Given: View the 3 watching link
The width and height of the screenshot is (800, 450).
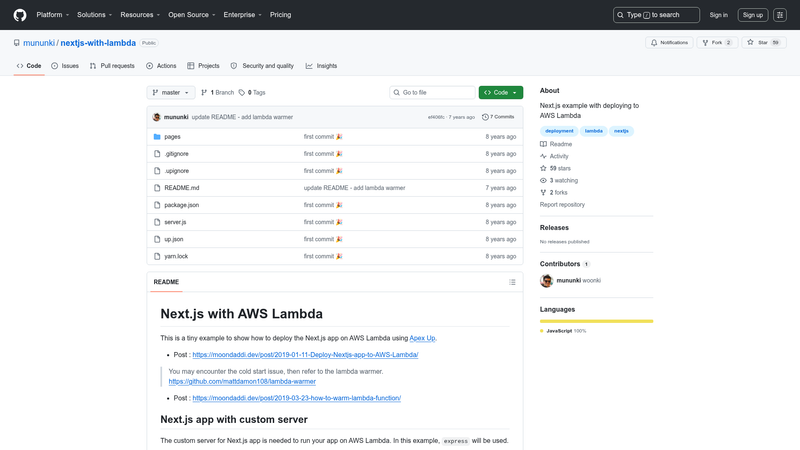Looking at the screenshot, I should (x=559, y=181).
